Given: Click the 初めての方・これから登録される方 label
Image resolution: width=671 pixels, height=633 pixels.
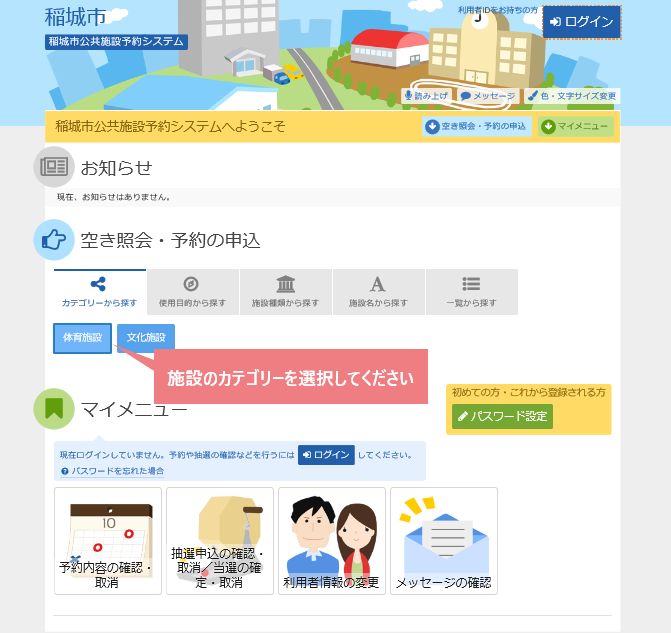Looking at the screenshot, I should click(x=528, y=392).
